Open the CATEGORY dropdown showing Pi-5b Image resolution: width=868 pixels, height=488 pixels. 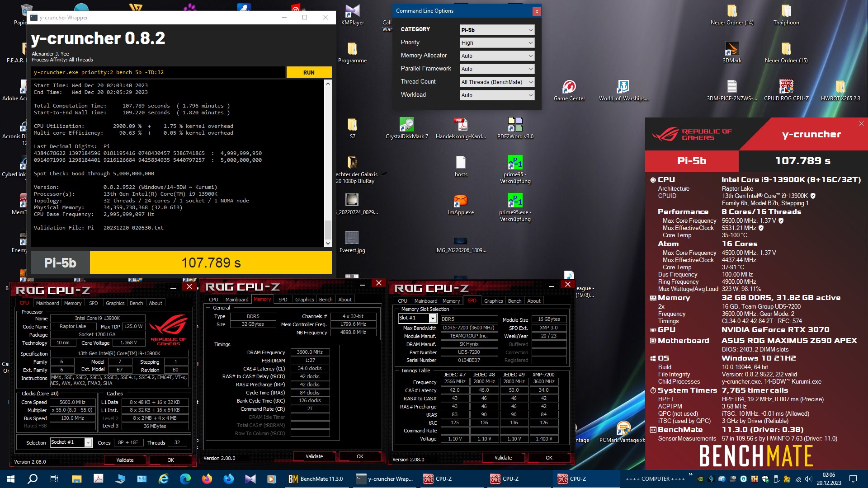click(497, 30)
